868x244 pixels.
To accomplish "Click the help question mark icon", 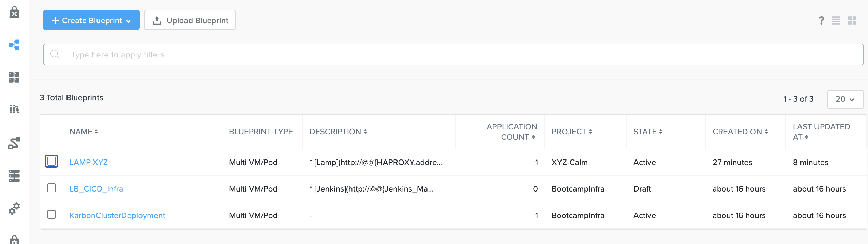I will [x=822, y=20].
